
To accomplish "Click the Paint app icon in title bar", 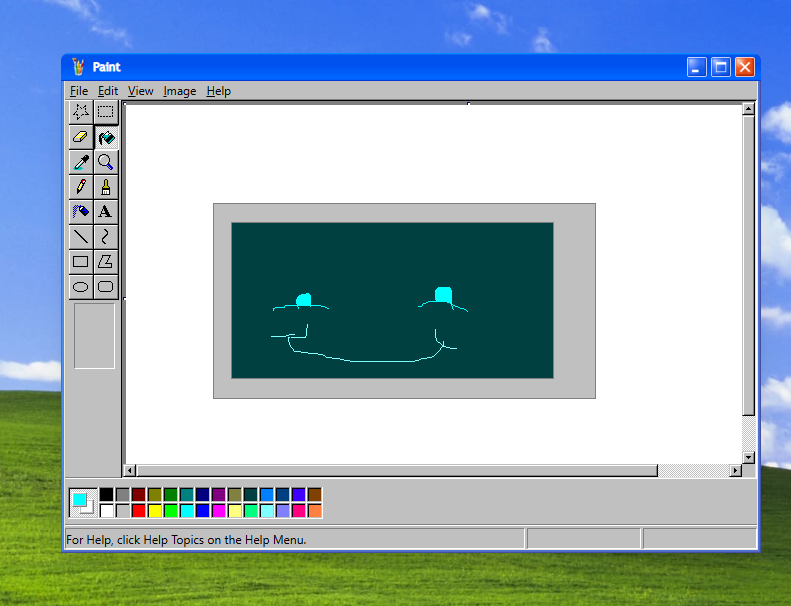I will (78, 67).
